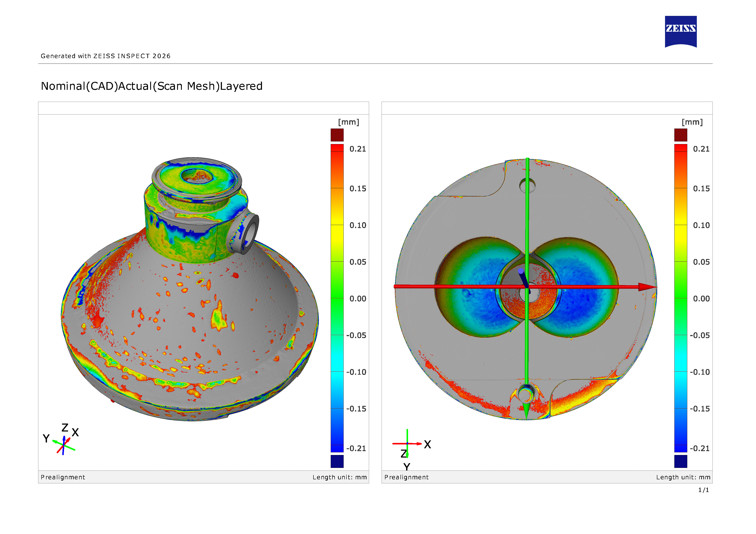
Task: Select the red X-axis arrowhead on the part
Action: [x=647, y=287]
